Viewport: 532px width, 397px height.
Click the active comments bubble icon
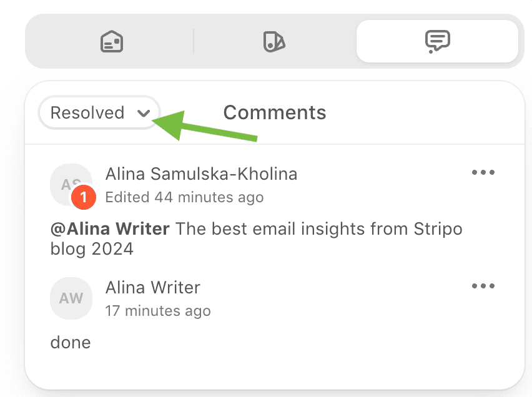point(437,41)
